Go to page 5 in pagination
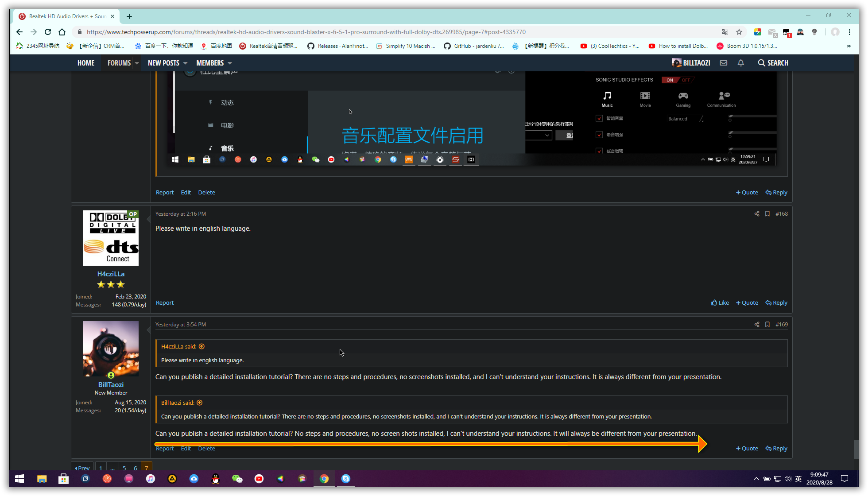 pos(124,467)
